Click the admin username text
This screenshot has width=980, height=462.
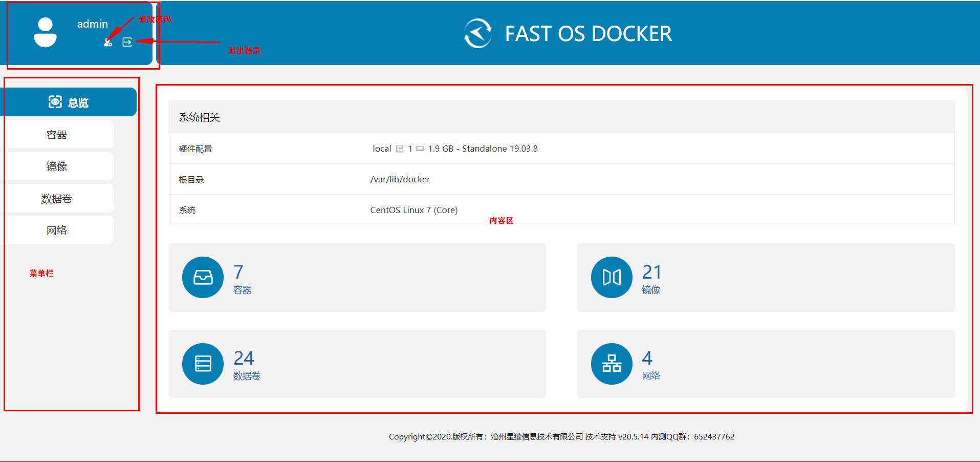coord(93,24)
